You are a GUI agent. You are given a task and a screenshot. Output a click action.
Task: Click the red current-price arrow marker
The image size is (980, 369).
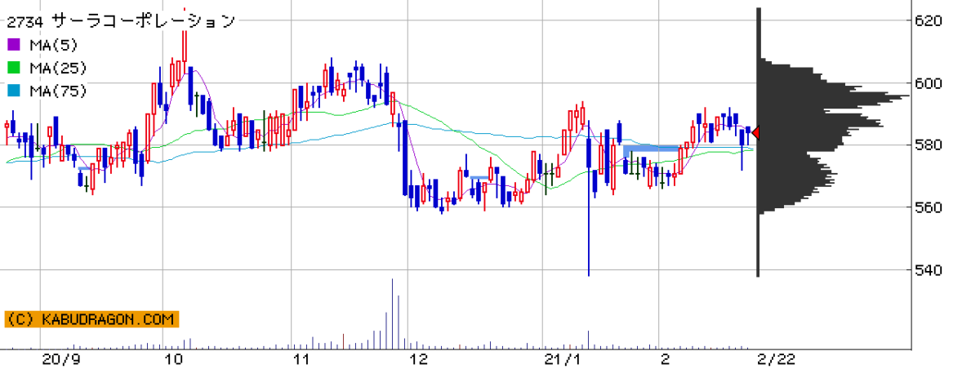coord(755,133)
